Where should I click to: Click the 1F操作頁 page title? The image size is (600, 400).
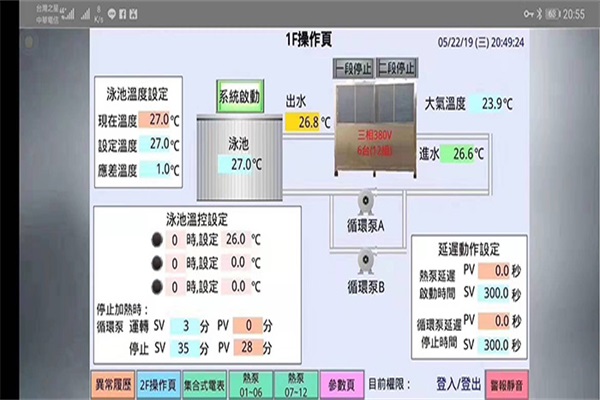pos(308,40)
